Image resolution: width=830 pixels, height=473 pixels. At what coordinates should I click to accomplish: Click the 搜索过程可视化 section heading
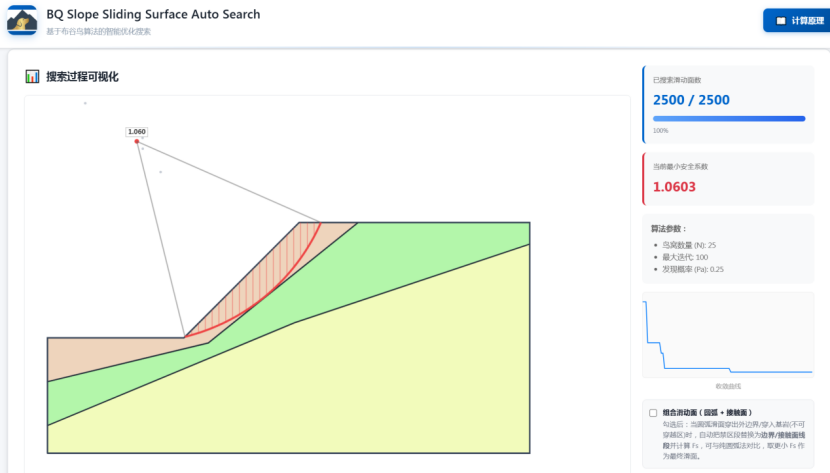click(x=82, y=77)
